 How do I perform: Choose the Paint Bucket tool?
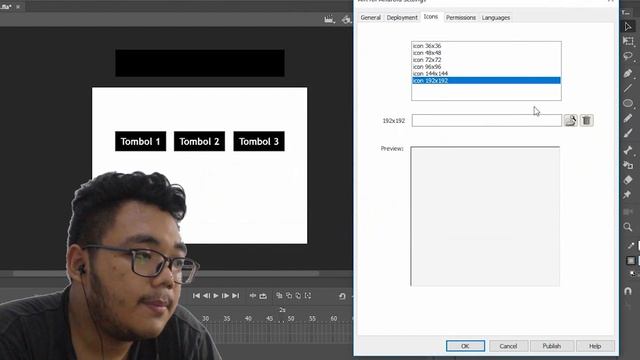628,165
